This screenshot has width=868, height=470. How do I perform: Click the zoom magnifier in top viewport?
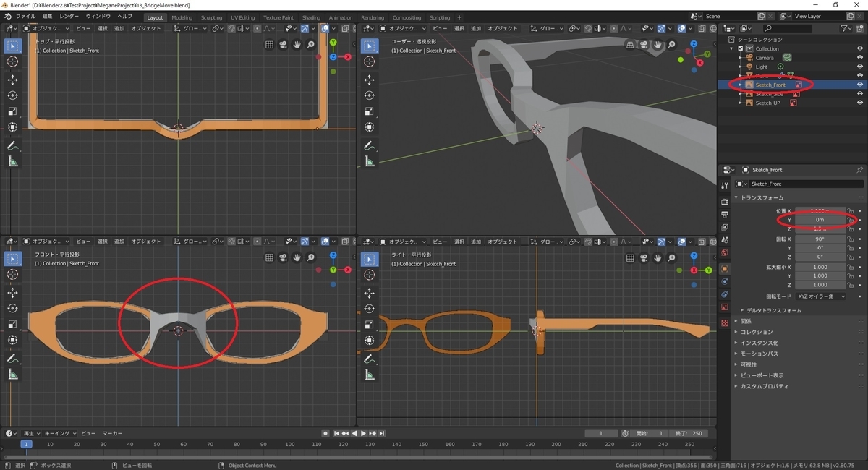pos(310,44)
